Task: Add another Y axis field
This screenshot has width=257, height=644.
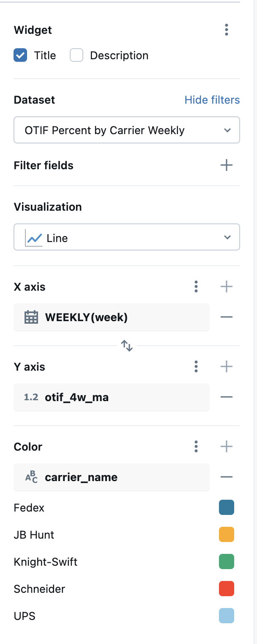Action: [227, 366]
